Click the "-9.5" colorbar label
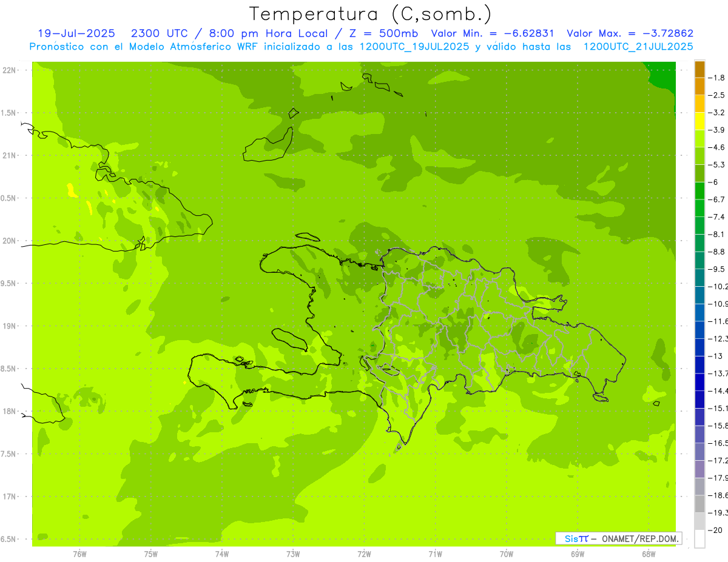 click(x=716, y=269)
